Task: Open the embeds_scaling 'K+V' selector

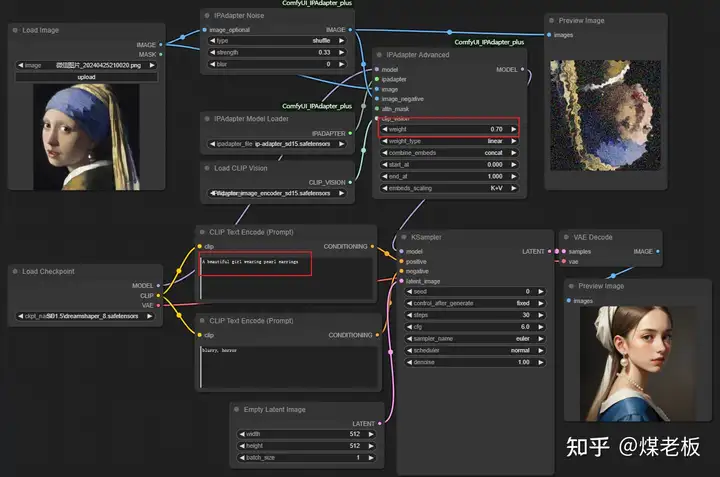Action: (x=449, y=188)
